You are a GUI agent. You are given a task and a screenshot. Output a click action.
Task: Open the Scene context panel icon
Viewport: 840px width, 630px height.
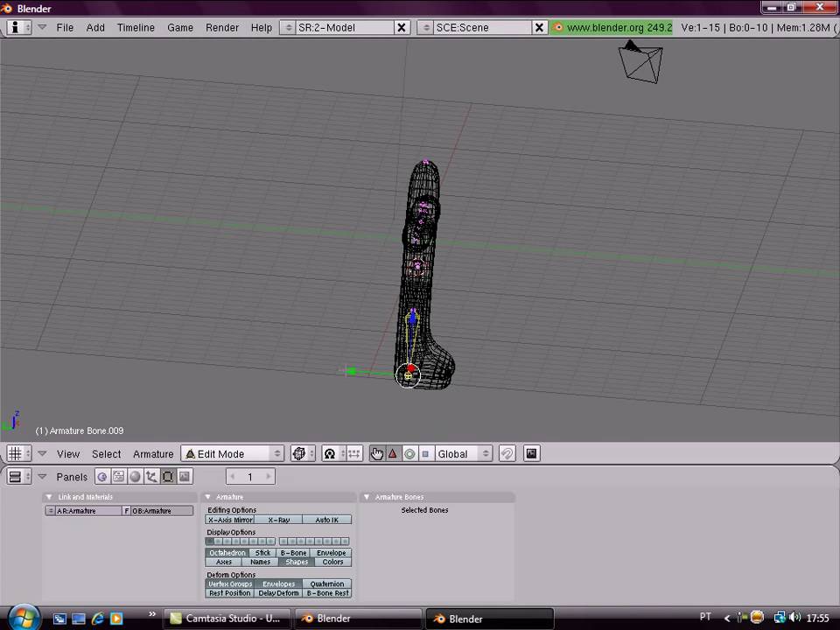tap(185, 477)
